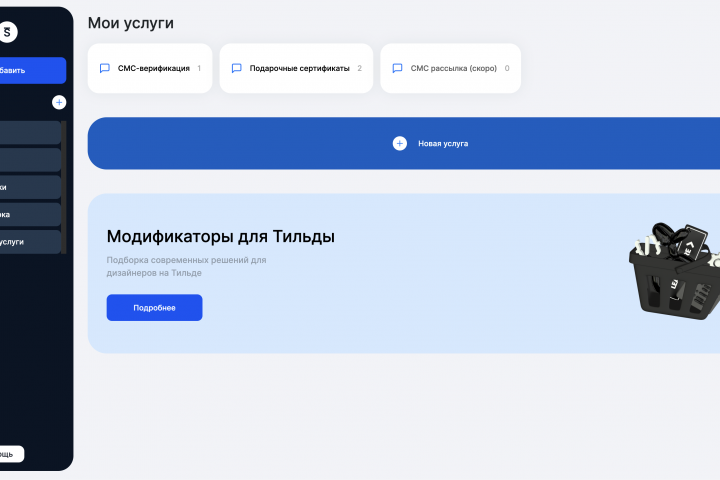
Task: Click the Новая услуга button
Action: click(x=404, y=143)
